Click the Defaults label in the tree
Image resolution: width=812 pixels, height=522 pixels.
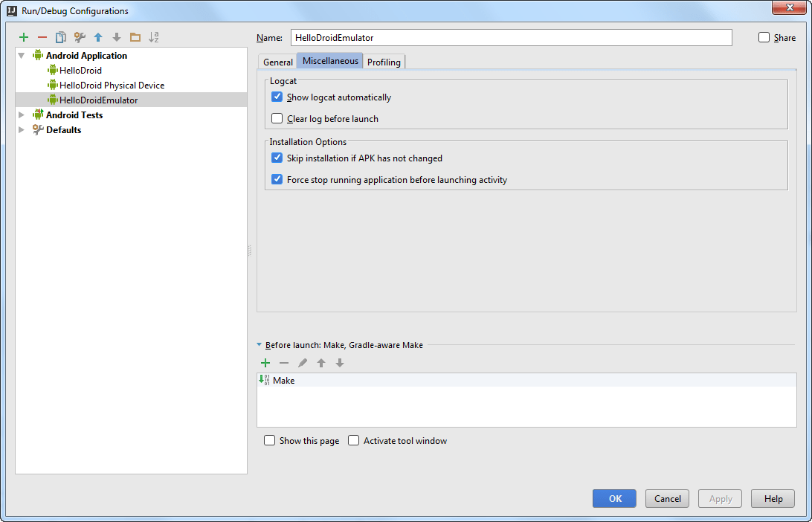(64, 130)
